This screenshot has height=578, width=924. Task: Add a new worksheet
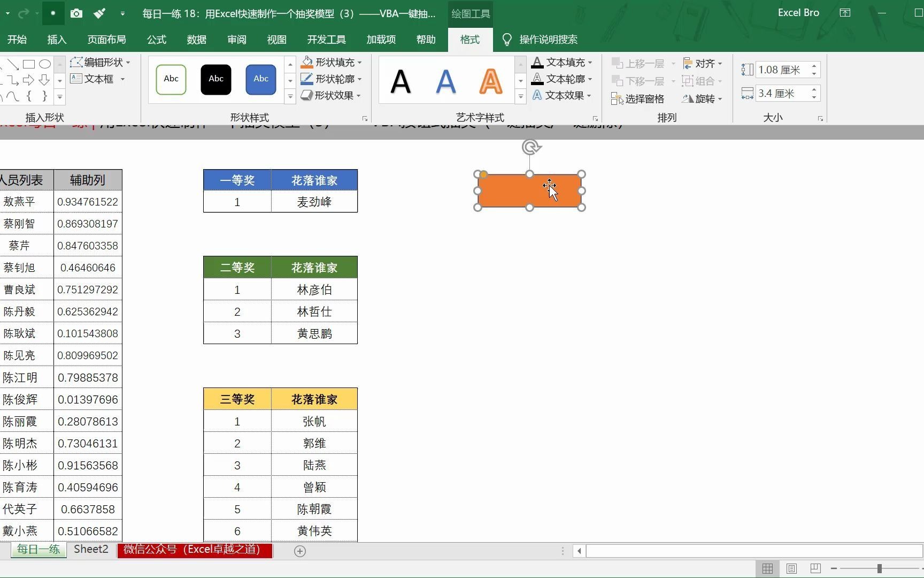click(299, 551)
